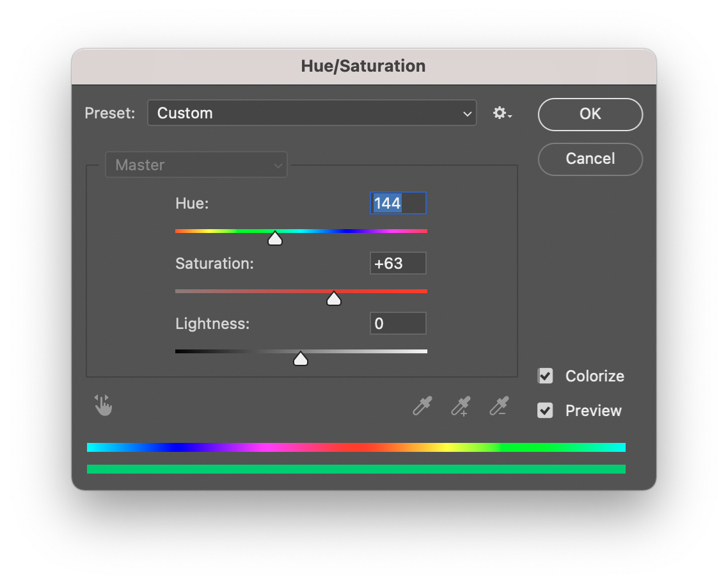Click the Lightness slider handle
The height and width of the screenshot is (585, 728).
(x=301, y=358)
